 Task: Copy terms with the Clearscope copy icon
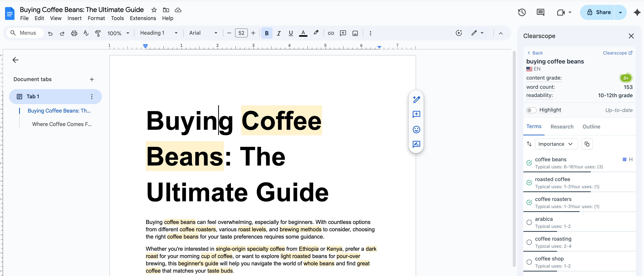[587, 144]
